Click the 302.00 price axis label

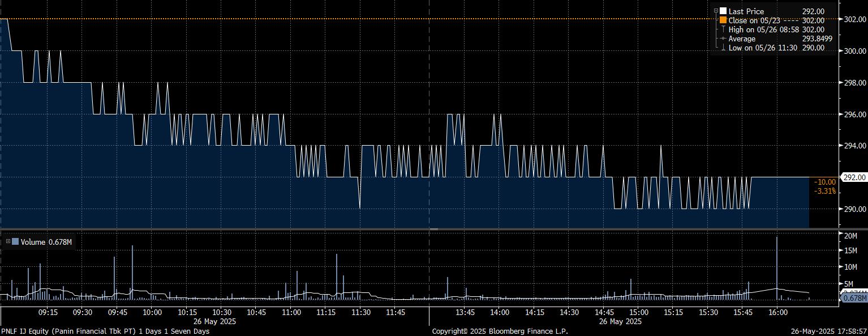coord(854,19)
